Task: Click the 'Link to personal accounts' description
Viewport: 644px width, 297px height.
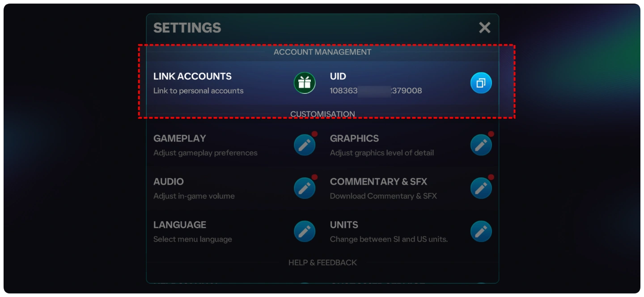Action: click(x=198, y=91)
